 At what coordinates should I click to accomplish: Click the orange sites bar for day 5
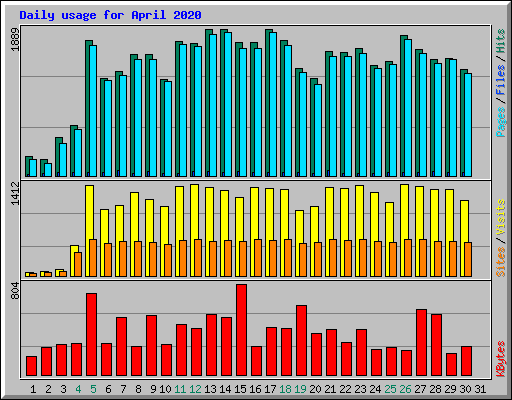(x=93, y=258)
